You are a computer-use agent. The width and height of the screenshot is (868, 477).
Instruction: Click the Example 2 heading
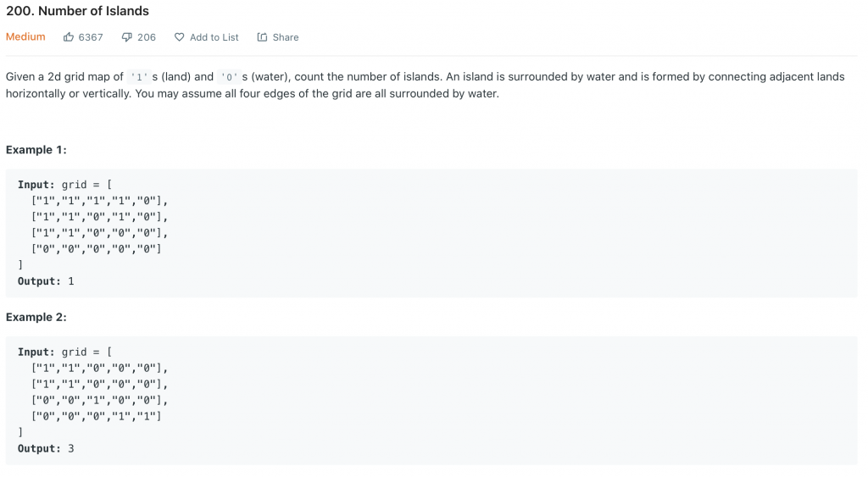pyautogui.click(x=36, y=317)
